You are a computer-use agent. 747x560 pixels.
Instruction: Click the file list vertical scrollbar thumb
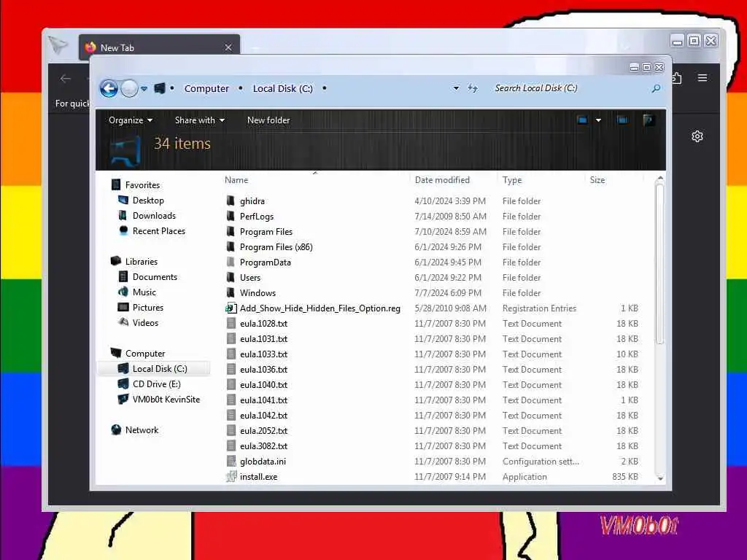click(659, 263)
